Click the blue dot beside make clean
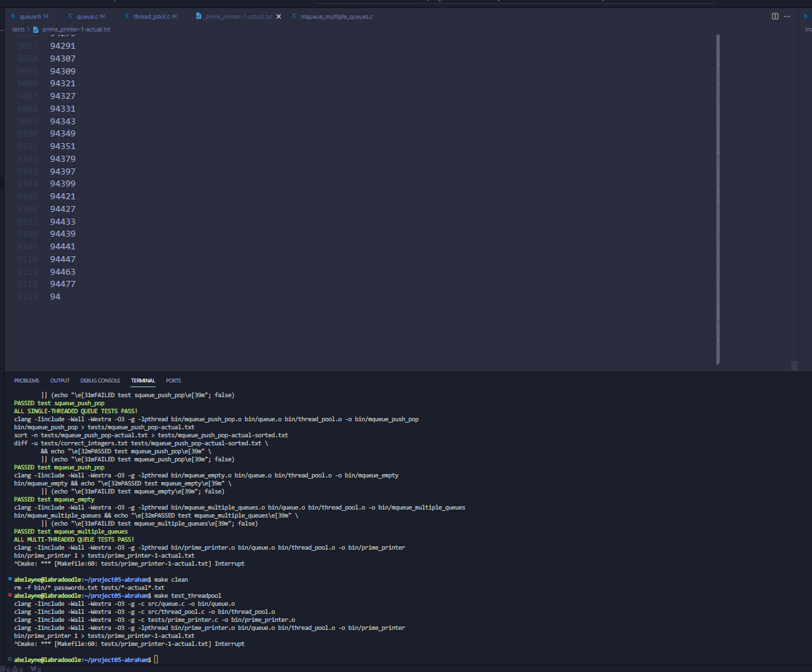Screen dimensions: 812x672 9,579
